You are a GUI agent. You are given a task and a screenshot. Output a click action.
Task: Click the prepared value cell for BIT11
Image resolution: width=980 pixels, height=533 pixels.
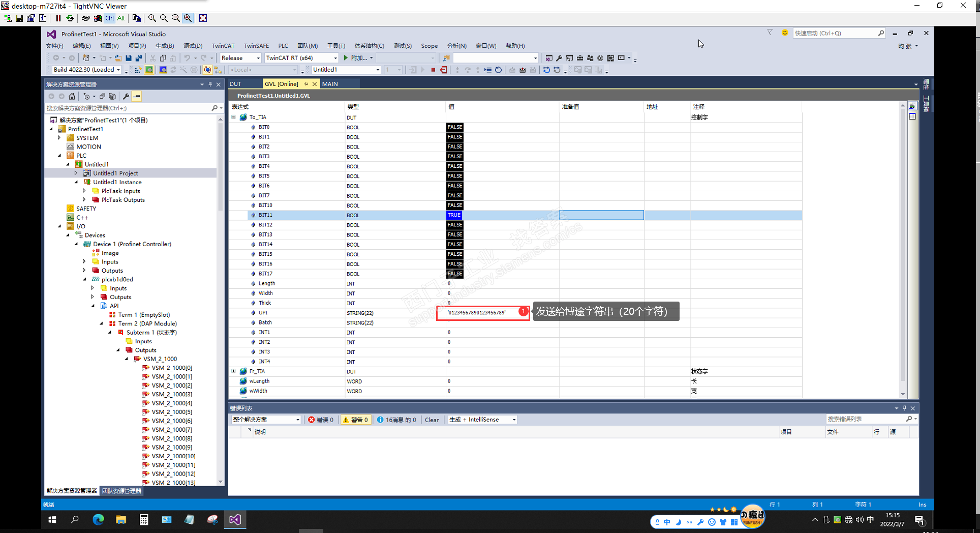coord(601,215)
